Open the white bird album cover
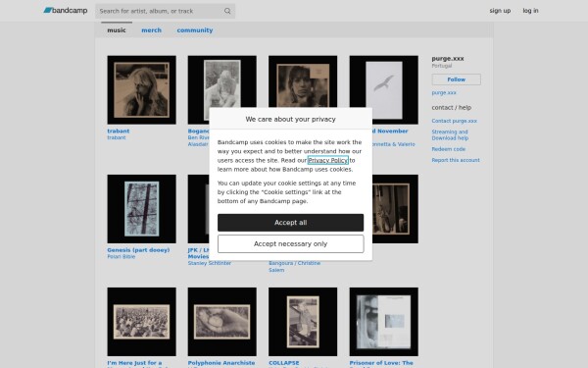This screenshot has height=368, width=588. click(x=383, y=89)
